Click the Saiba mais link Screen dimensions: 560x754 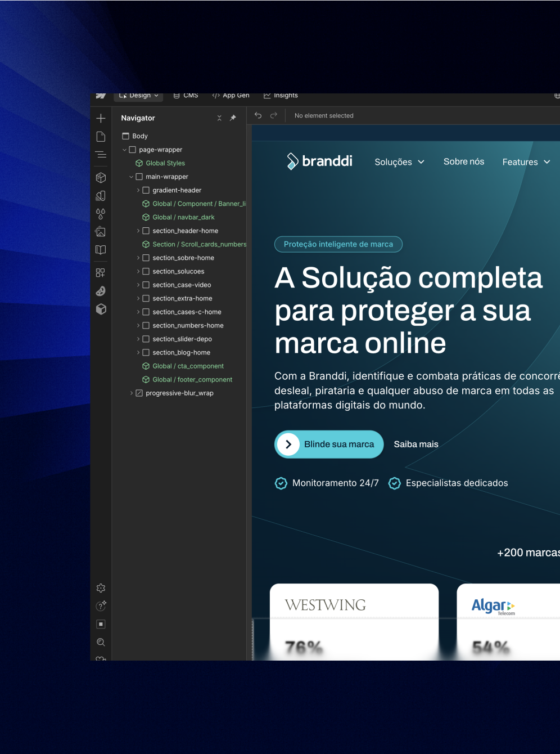click(416, 445)
